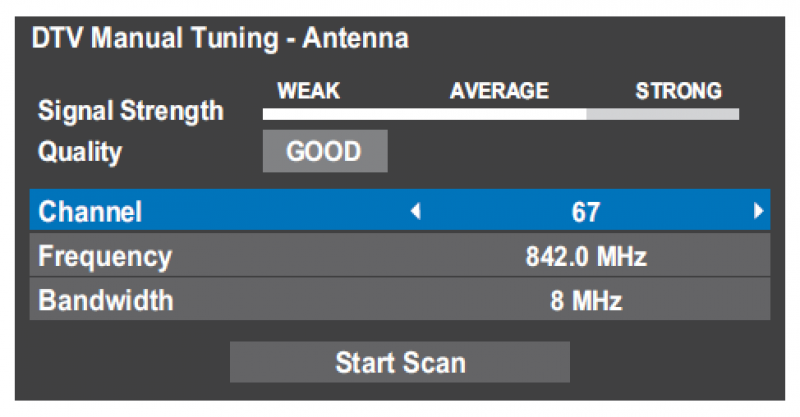Click the AVERAGE signal level label
The width and height of the screenshot is (800, 417).
499,91
